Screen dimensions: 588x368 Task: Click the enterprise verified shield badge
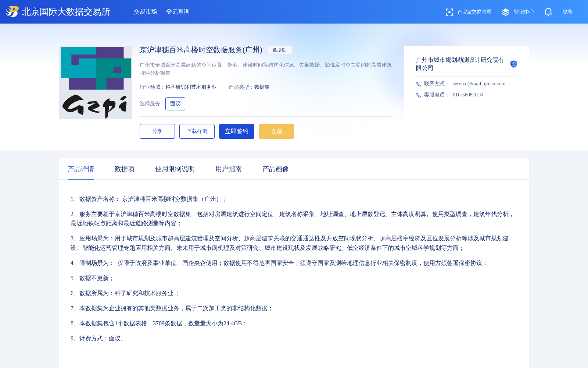(514, 64)
